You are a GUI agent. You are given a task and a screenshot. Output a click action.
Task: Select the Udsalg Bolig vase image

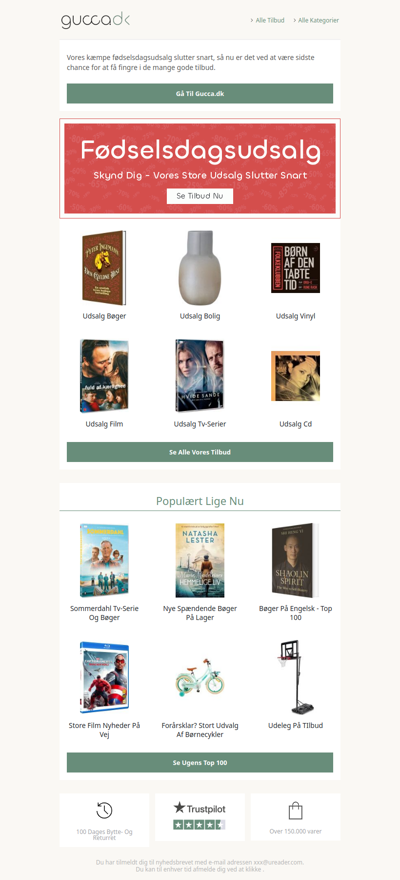pyautogui.click(x=200, y=268)
